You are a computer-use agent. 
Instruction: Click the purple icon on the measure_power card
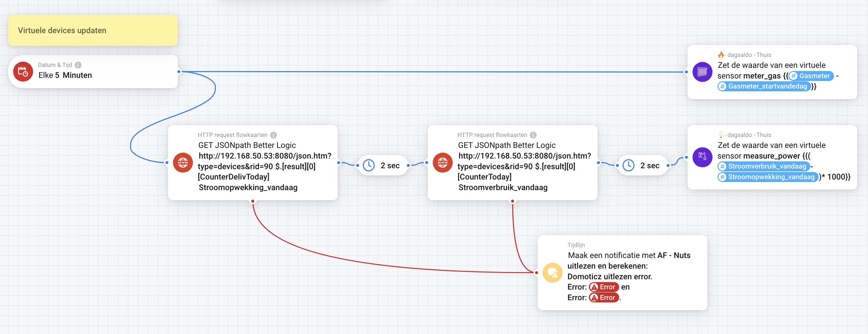[x=702, y=157]
